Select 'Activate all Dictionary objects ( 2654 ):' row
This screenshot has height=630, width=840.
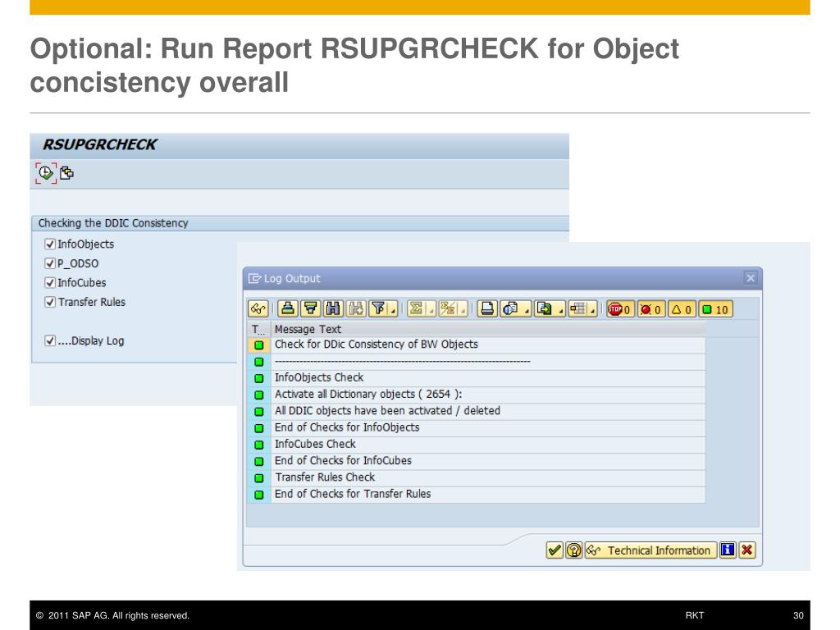(x=477, y=395)
